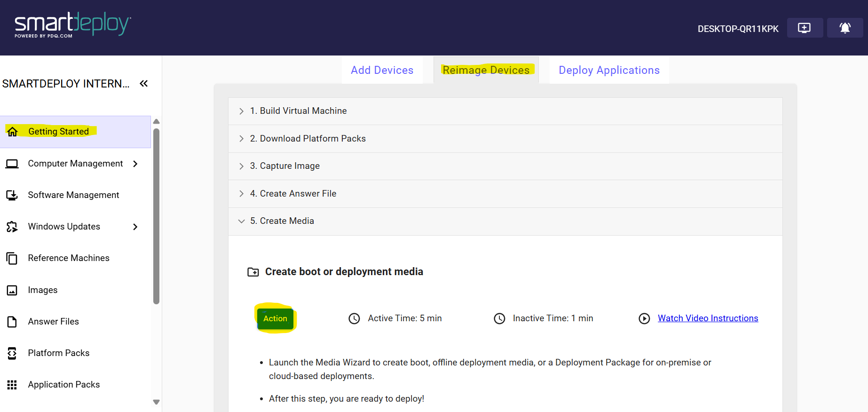Image resolution: width=868 pixels, height=412 pixels.
Task: Expand Windows Updates submenu arrow
Action: (x=135, y=227)
